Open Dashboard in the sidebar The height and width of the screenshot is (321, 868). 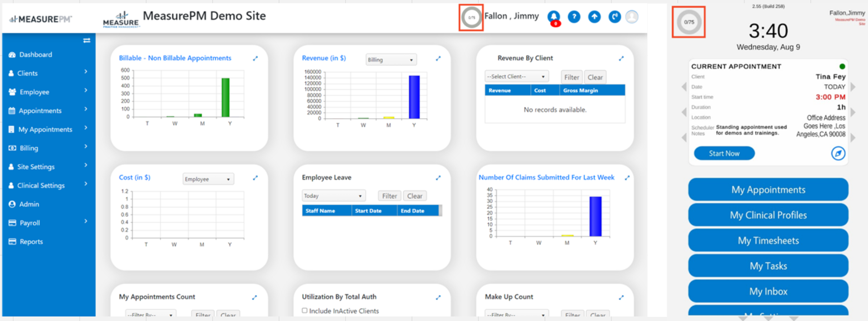35,55
